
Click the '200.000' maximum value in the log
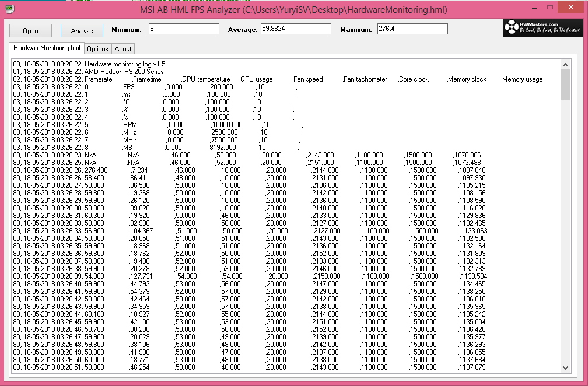[222, 87]
